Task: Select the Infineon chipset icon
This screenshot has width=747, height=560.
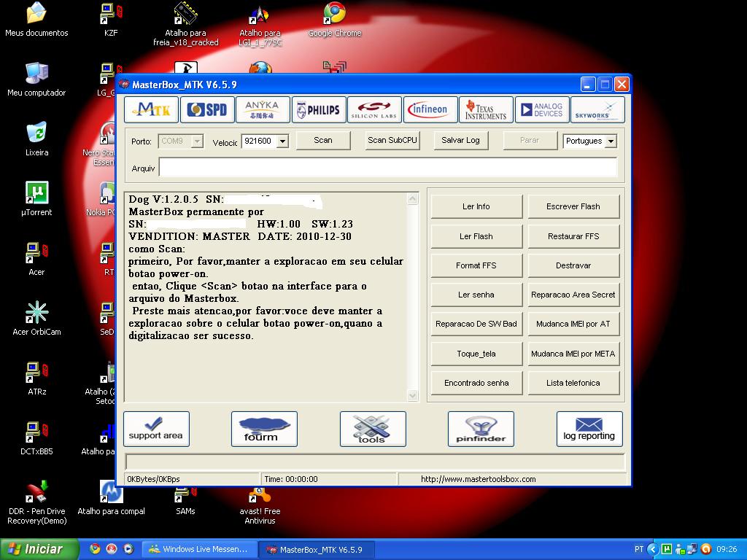Action: [430, 110]
